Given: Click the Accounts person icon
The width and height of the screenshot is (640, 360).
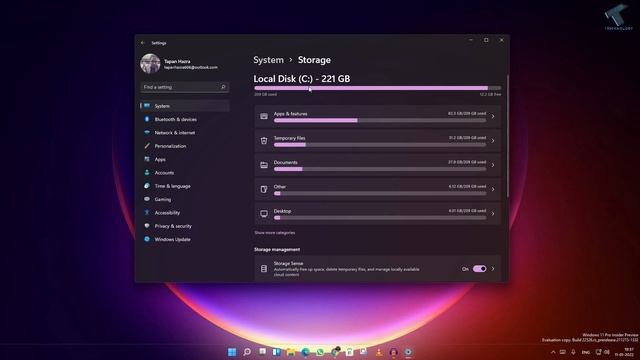Looking at the screenshot, I should pos(147,173).
